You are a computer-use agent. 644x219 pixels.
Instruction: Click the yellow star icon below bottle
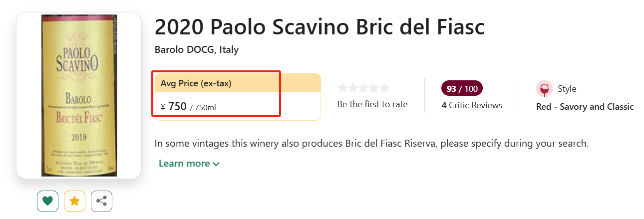(75, 201)
